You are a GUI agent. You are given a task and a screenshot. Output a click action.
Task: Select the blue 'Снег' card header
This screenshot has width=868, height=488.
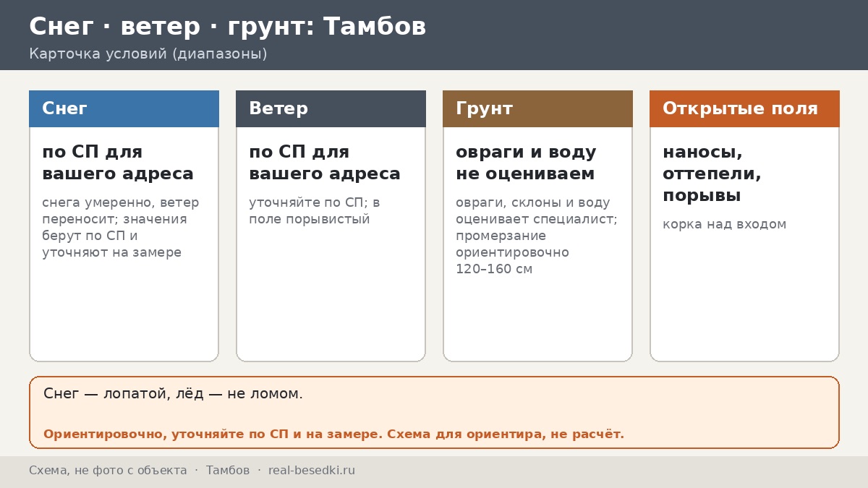coord(124,108)
